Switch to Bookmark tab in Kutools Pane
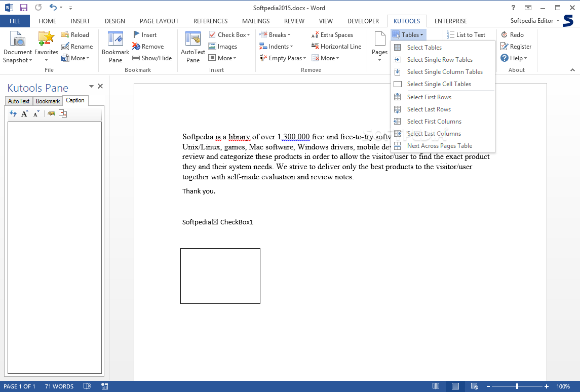 tap(48, 101)
